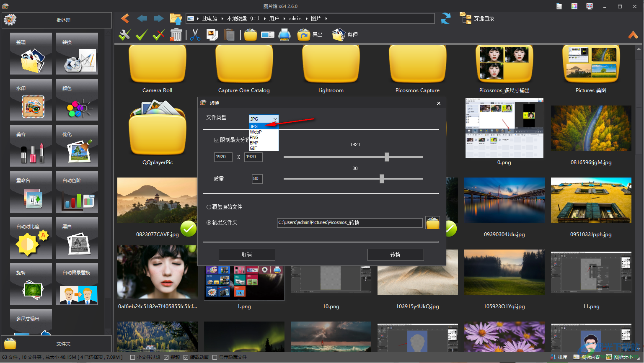
Task: Click the deselect checkmark with red X
Action: [158, 35]
